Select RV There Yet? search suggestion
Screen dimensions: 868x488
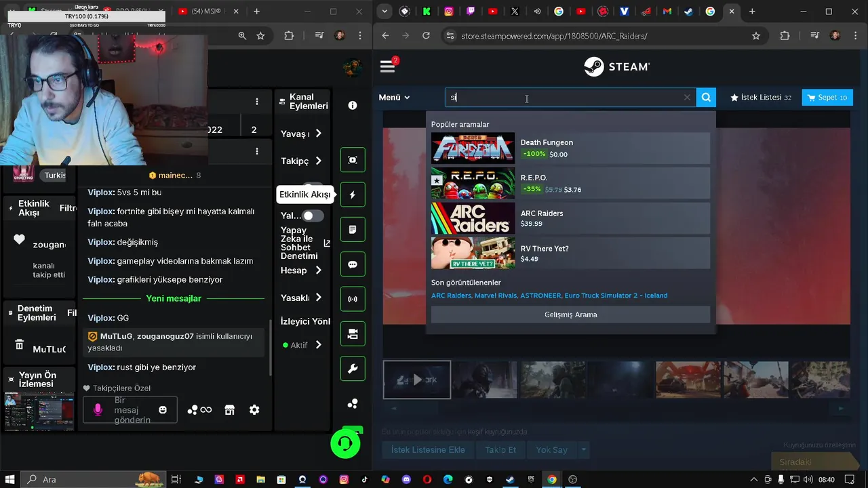570,253
